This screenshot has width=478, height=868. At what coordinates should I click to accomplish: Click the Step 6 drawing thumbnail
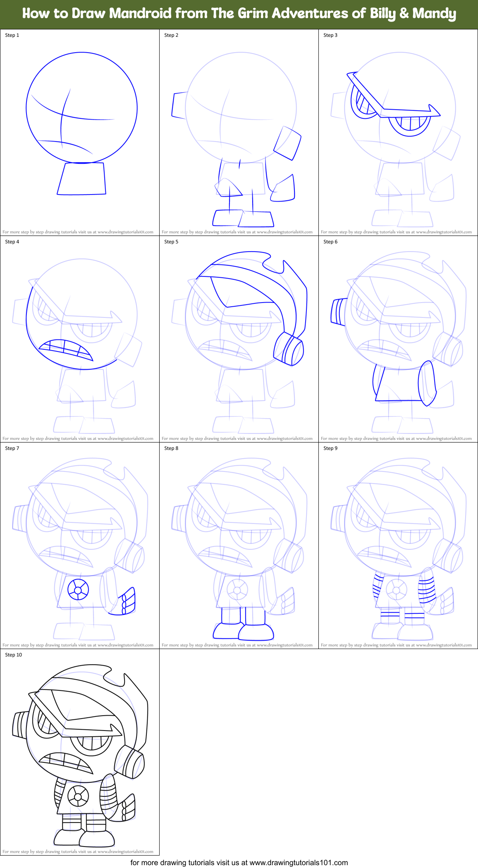tap(398, 339)
